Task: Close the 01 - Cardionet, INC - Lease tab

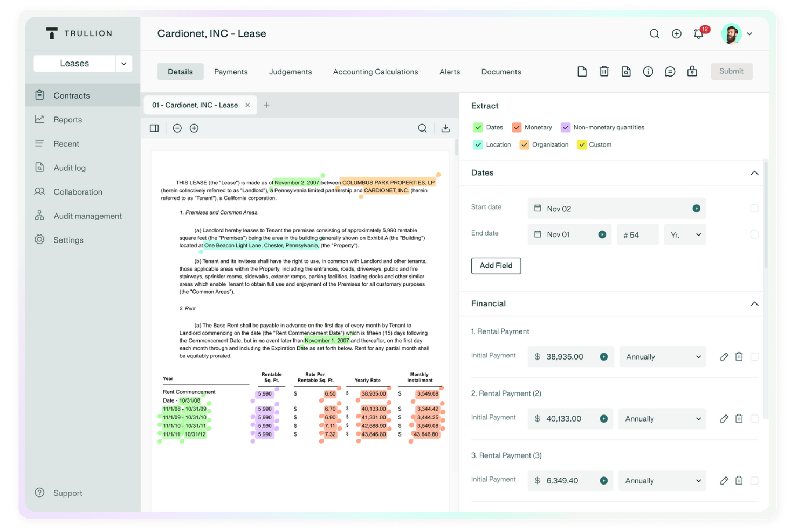Action: (247, 105)
